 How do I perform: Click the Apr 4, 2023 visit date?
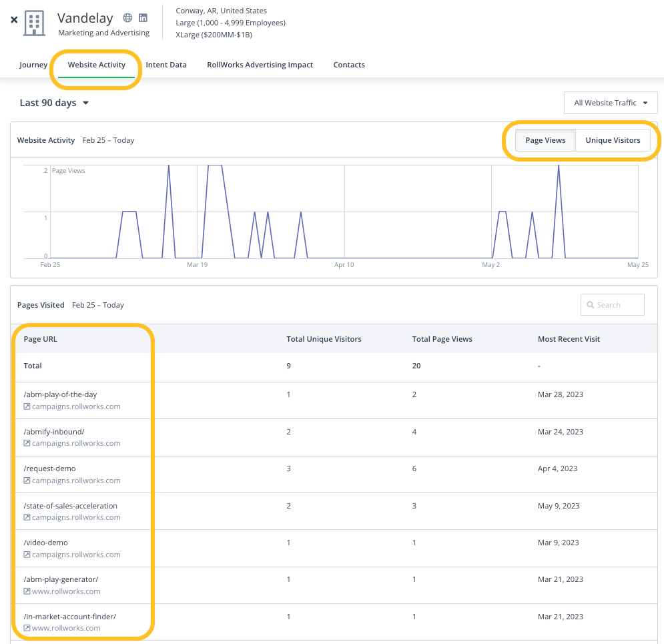(557, 468)
